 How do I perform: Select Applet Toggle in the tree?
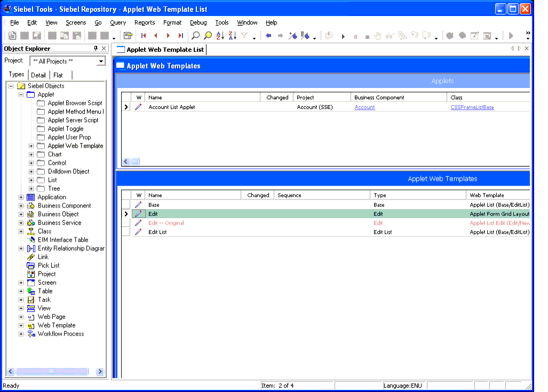tap(65, 129)
